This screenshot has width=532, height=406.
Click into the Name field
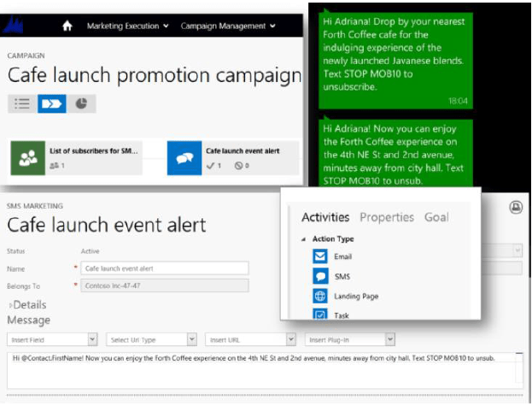tap(165, 268)
